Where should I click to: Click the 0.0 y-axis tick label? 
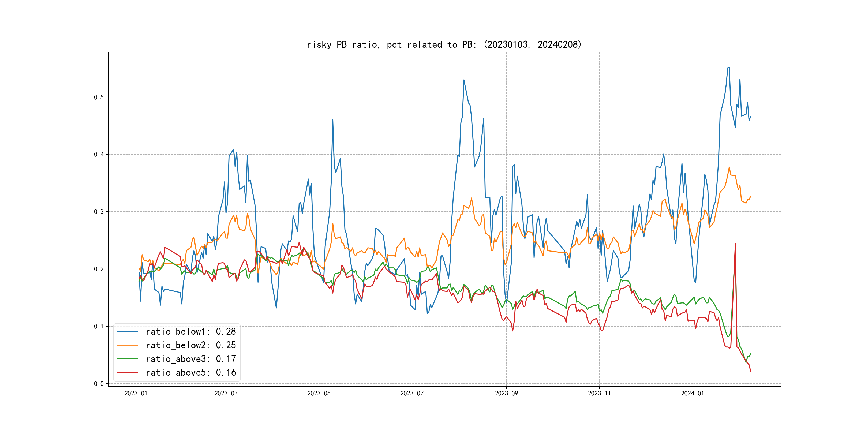(x=99, y=384)
